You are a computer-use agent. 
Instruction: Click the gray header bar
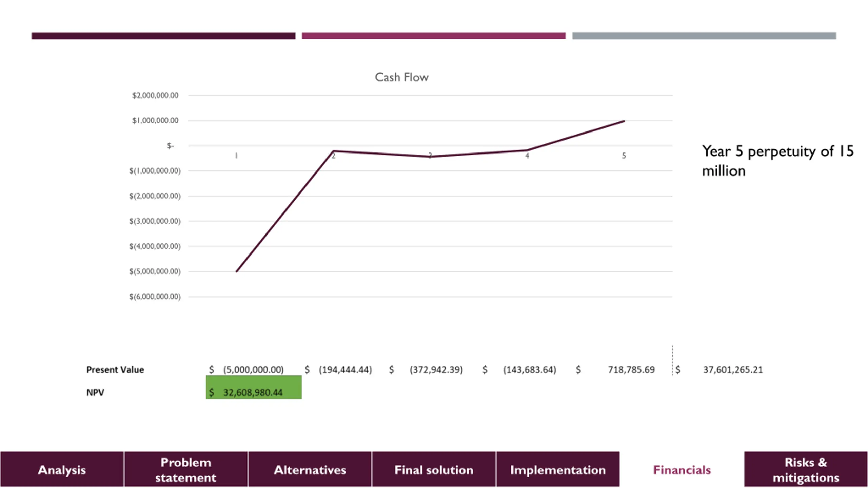[x=704, y=36]
